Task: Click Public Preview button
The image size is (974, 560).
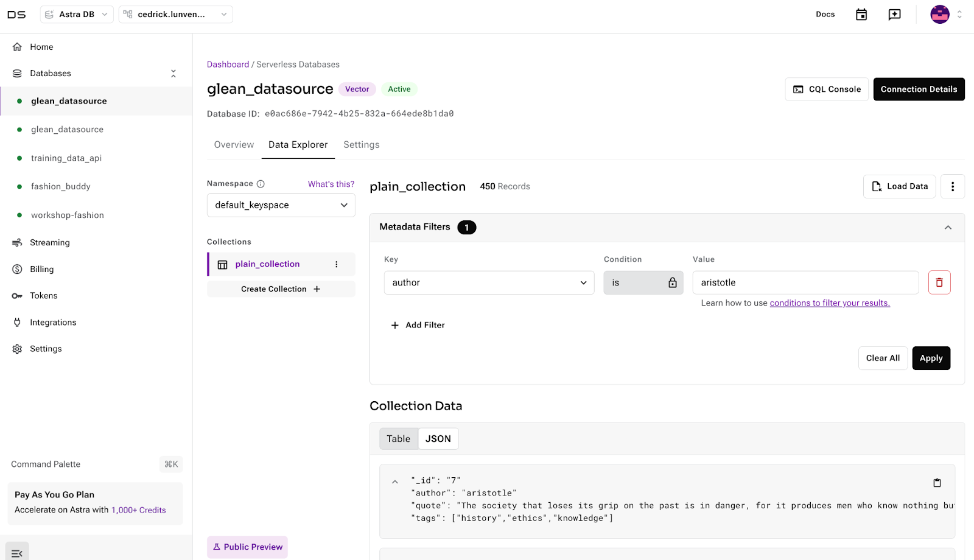Action: pyautogui.click(x=247, y=547)
